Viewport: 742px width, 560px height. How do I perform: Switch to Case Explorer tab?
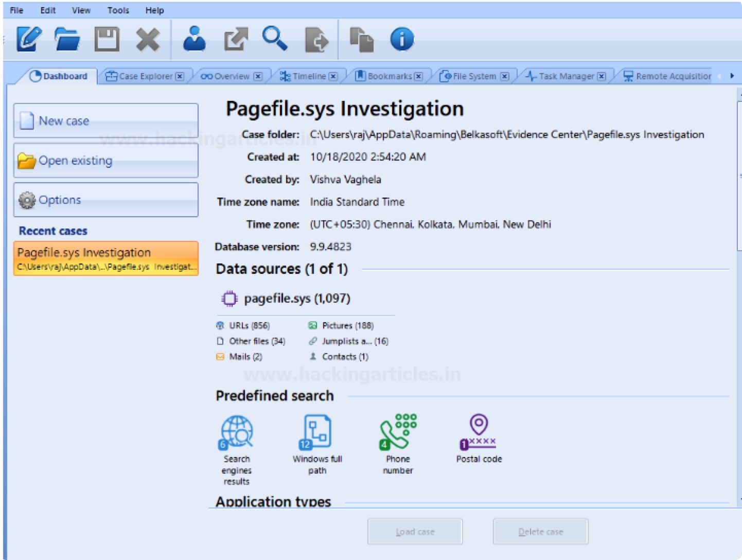click(139, 76)
